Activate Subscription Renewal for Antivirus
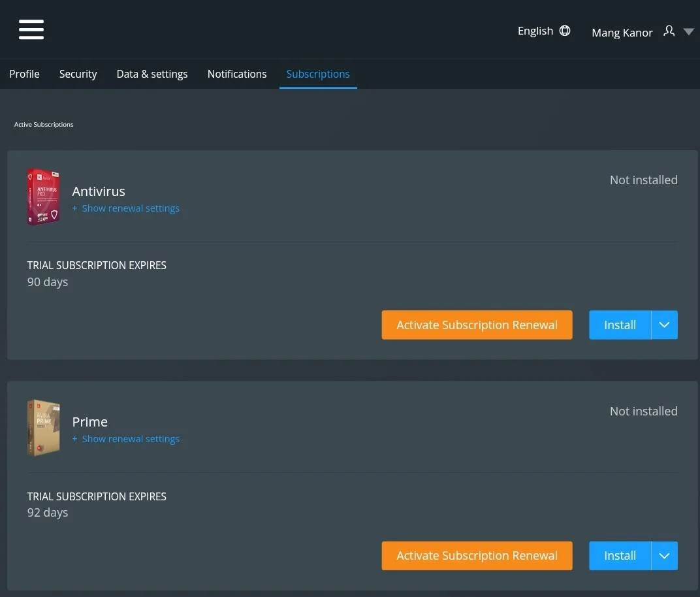This screenshot has width=700, height=597. tap(477, 325)
